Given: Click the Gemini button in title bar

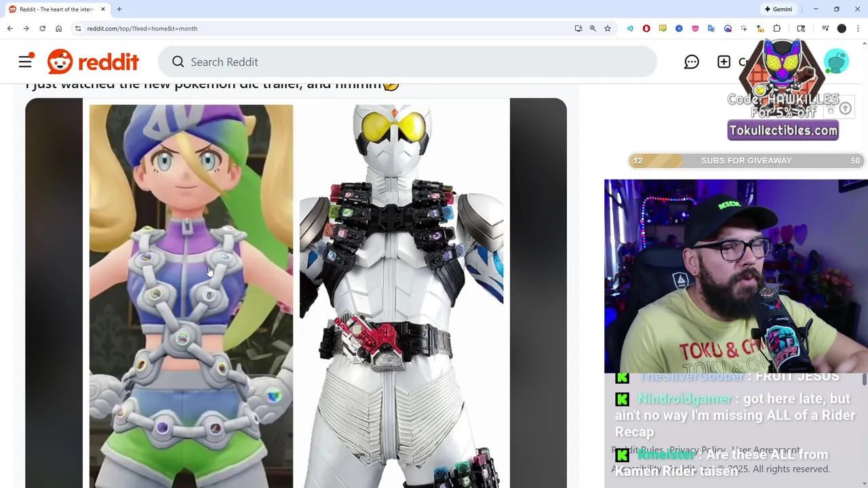Looking at the screenshot, I should click(778, 9).
